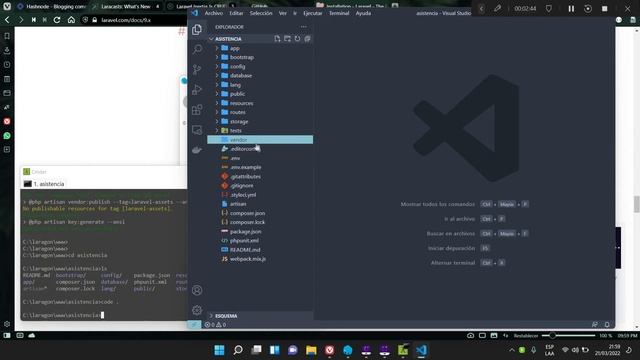Open the Ejecutar menu

click(x=313, y=13)
